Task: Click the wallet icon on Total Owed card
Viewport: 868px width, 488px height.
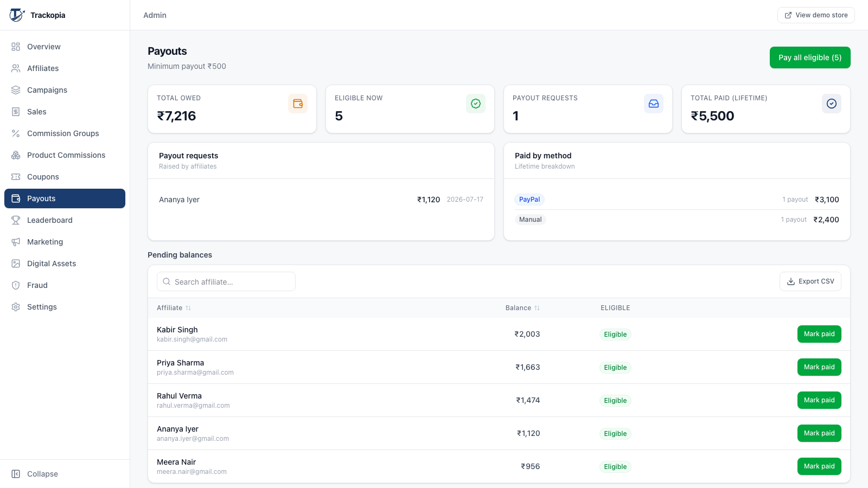Action: 298,104
